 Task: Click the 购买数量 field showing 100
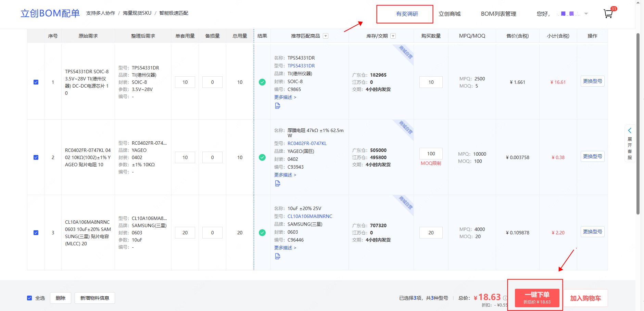(431, 154)
